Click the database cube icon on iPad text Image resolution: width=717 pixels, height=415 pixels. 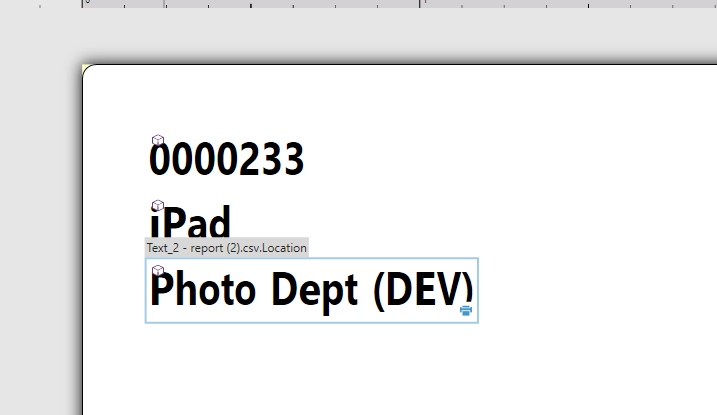coord(158,205)
